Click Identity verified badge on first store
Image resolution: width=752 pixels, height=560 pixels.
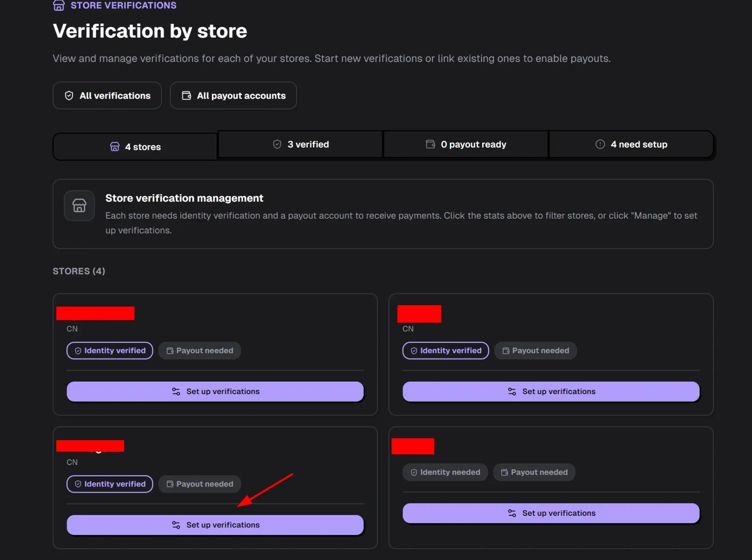click(x=110, y=351)
